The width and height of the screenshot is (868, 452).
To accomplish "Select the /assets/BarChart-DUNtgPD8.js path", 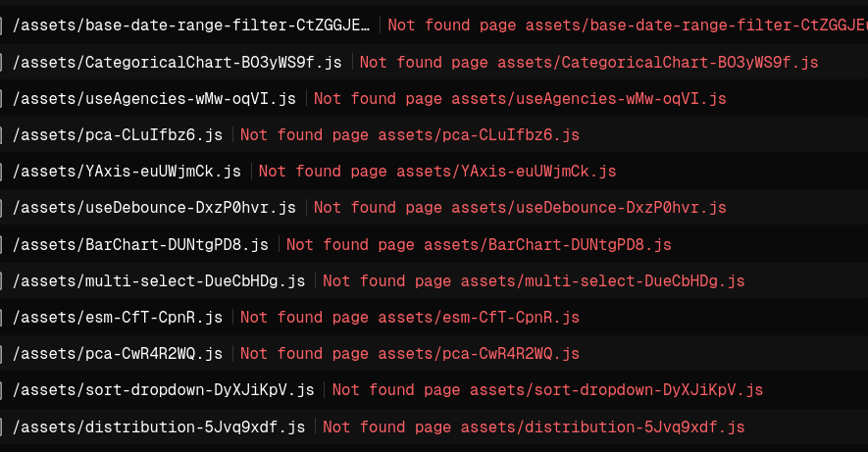I will coord(140,244).
